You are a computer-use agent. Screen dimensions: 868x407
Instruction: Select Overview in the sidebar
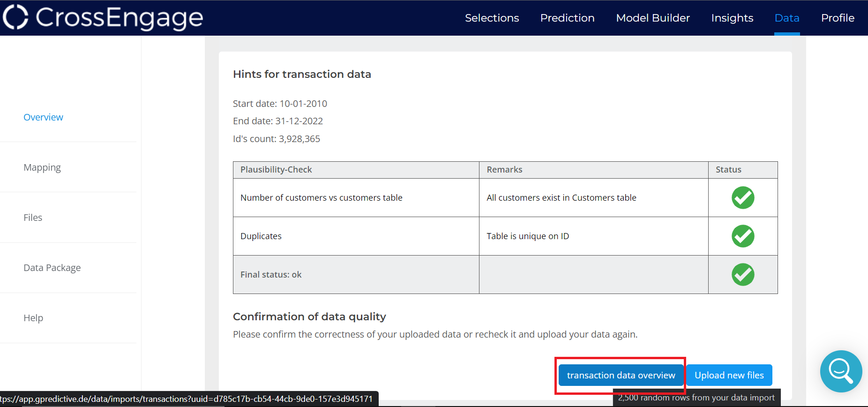(43, 117)
